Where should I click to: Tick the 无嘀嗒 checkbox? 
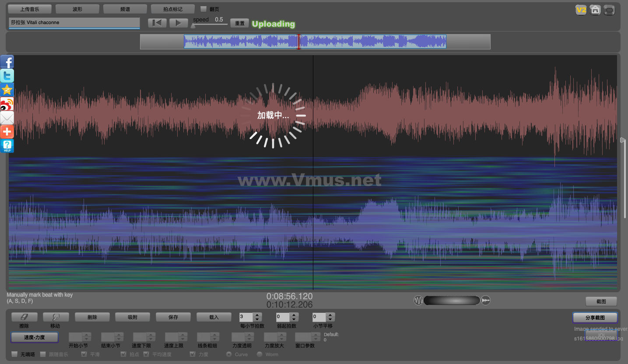[x=14, y=354]
